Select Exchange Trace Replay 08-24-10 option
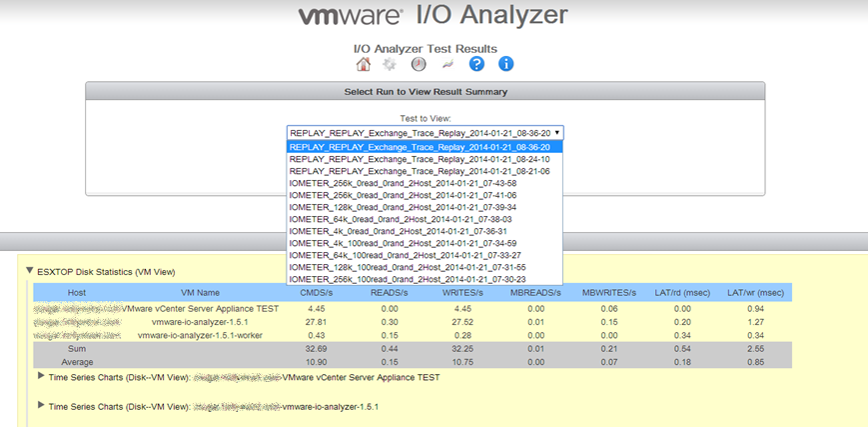 pos(420,159)
